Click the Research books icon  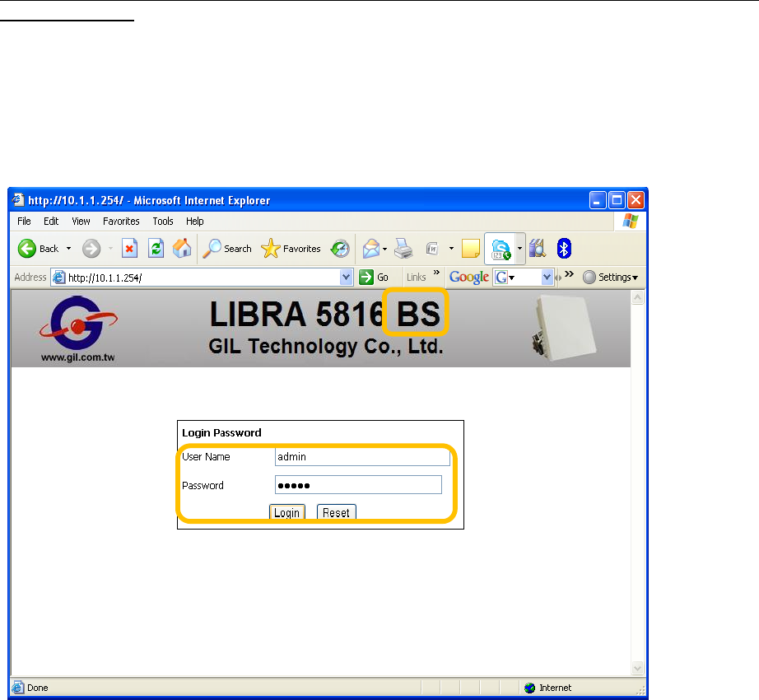[x=538, y=249]
